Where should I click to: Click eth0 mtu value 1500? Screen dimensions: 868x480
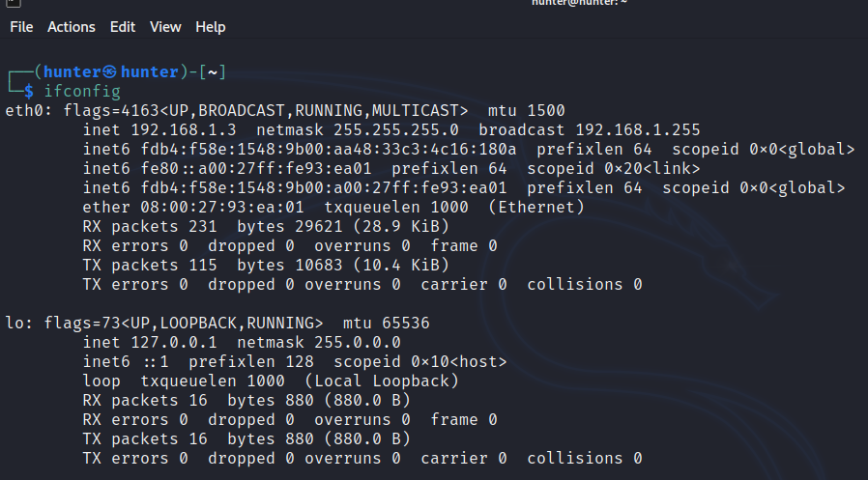(x=545, y=111)
